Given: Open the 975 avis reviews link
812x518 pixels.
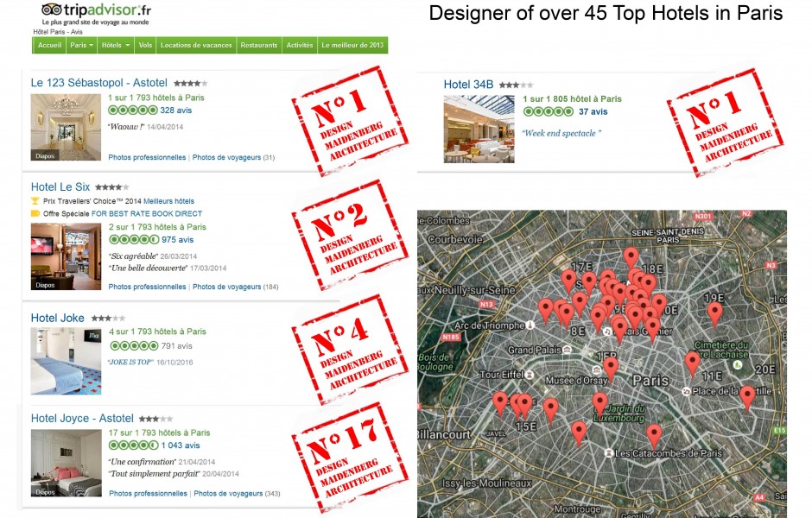Looking at the screenshot, I should point(178,240).
